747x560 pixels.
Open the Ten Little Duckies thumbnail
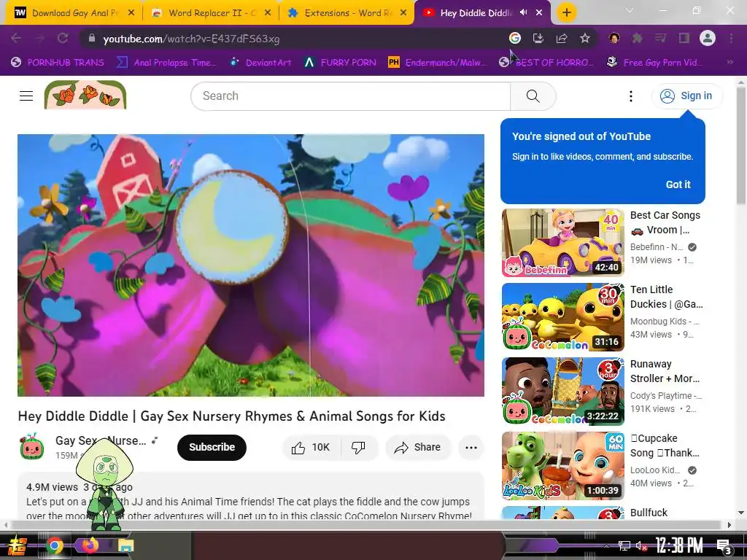click(562, 317)
